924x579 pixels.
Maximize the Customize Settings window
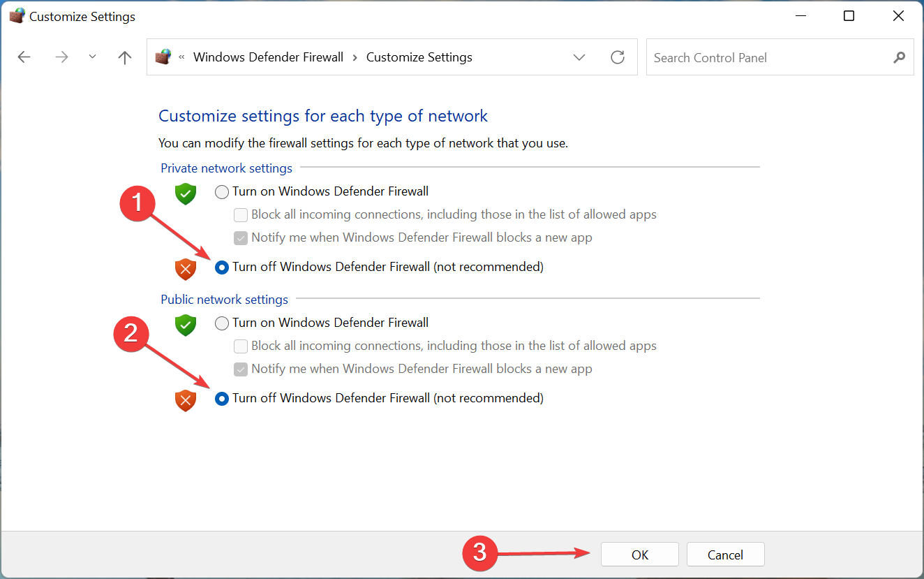pyautogui.click(x=849, y=16)
